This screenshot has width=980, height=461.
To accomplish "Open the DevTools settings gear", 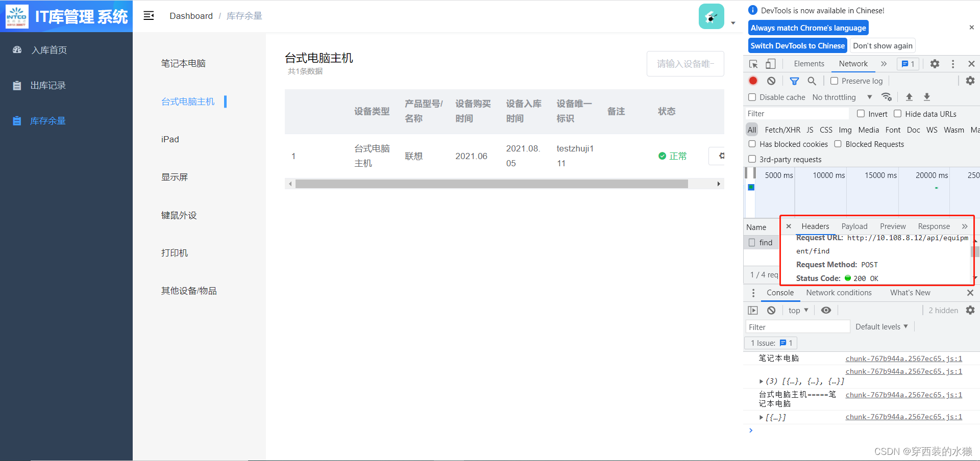I will point(935,64).
